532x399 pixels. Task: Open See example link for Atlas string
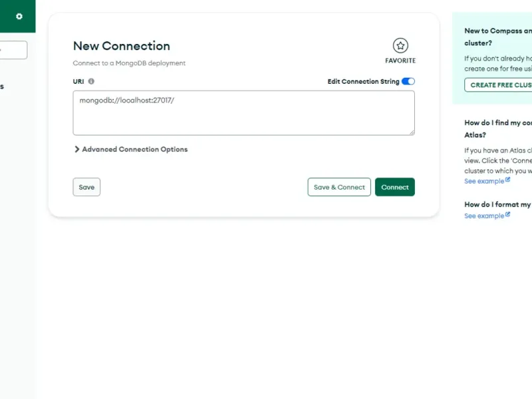[x=484, y=181]
